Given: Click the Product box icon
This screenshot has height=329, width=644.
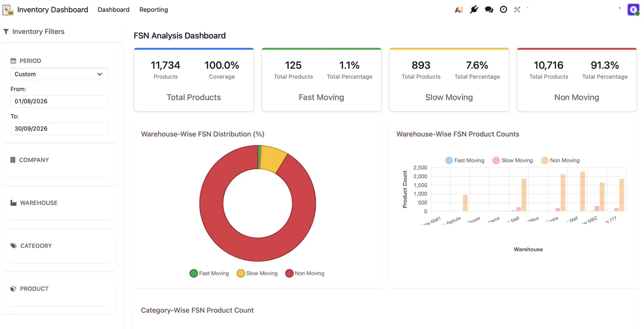Looking at the screenshot, I should click(x=13, y=289).
